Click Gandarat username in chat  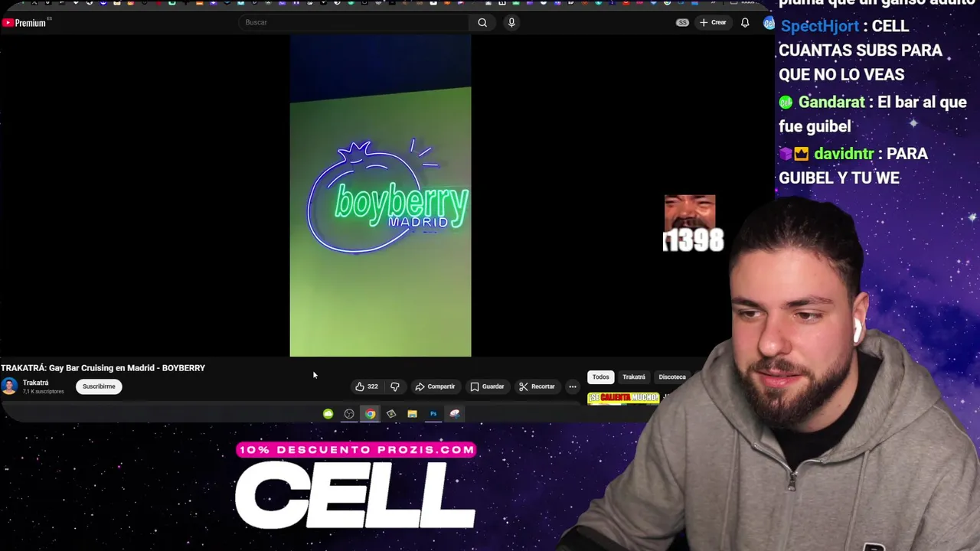pyautogui.click(x=831, y=102)
